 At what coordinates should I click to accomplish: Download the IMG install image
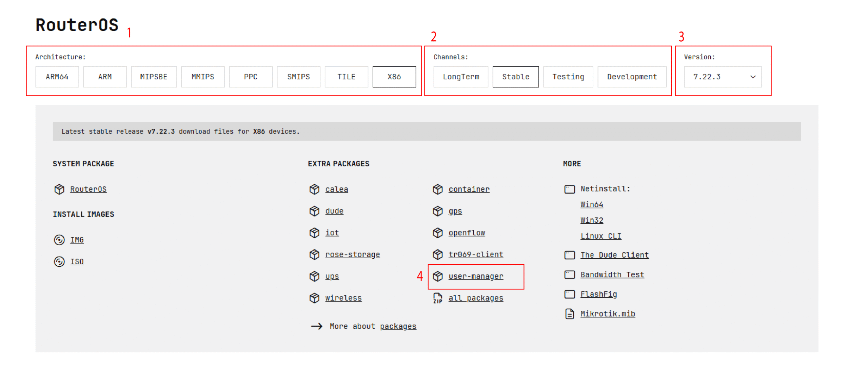tap(77, 240)
